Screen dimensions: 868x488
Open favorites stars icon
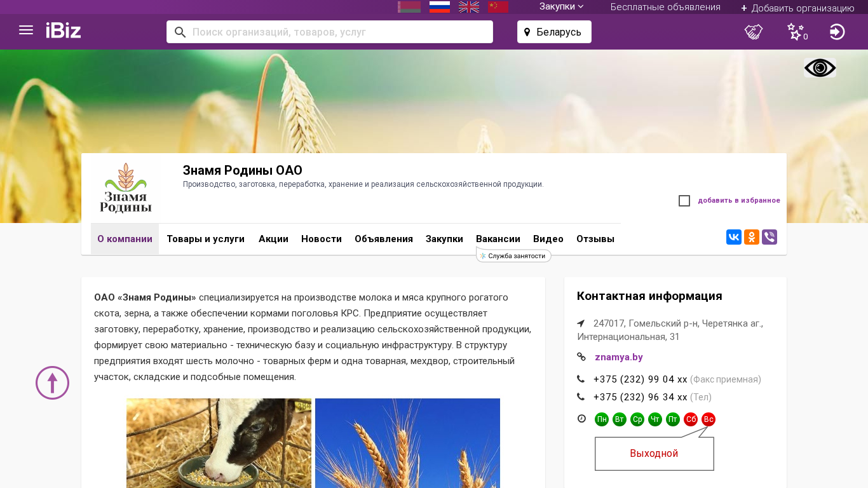pyautogui.click(x=796, y=32)
